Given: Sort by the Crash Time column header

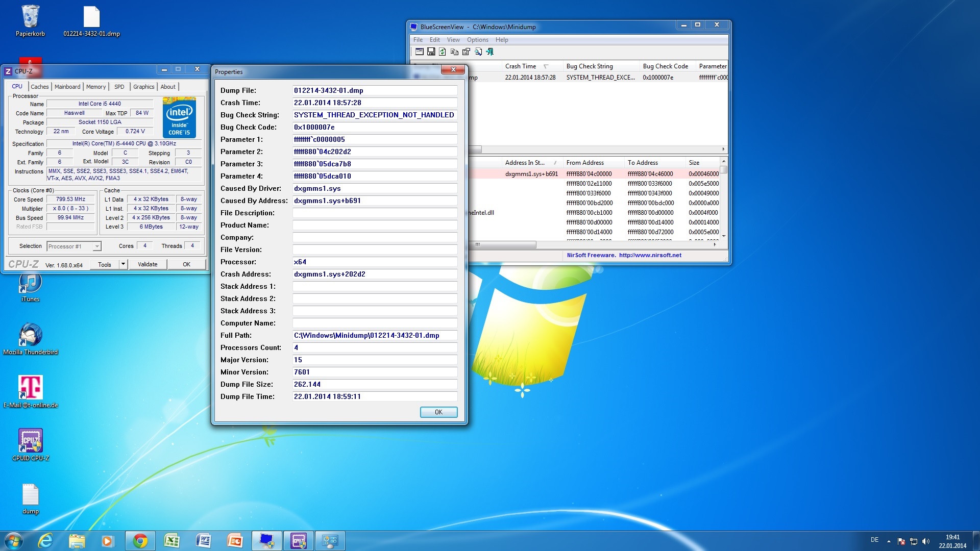Looking at the screenshot, I should pos(521,66).
